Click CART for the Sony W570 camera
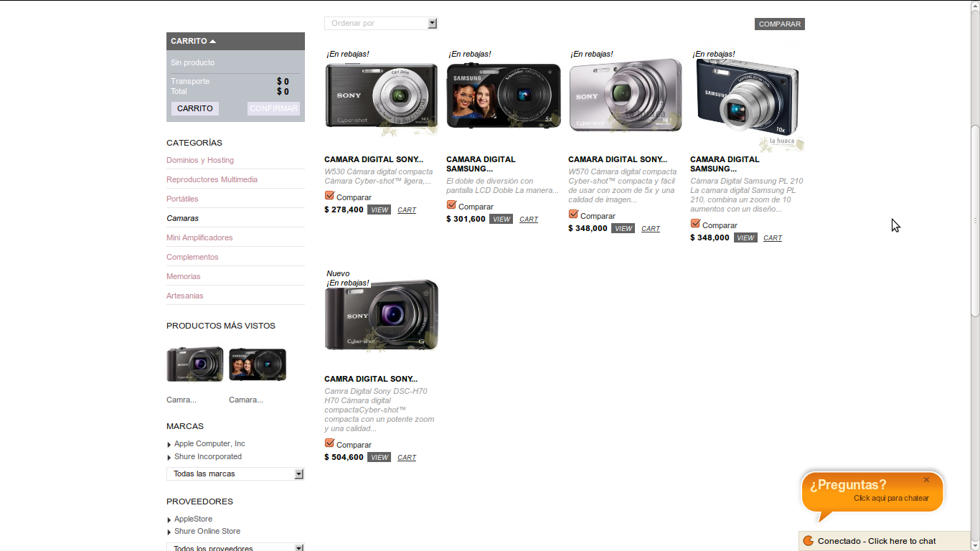 click(x=651, y=229)
